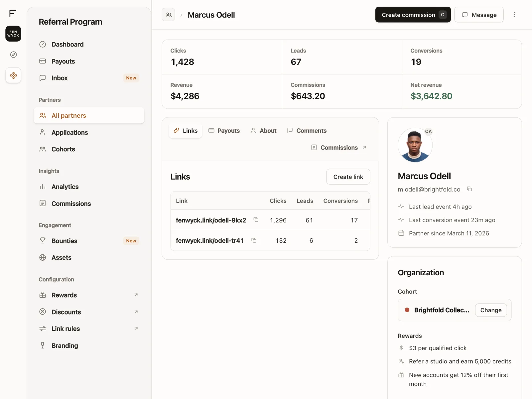Open the compass explore icon in rail

coord(13,55)
